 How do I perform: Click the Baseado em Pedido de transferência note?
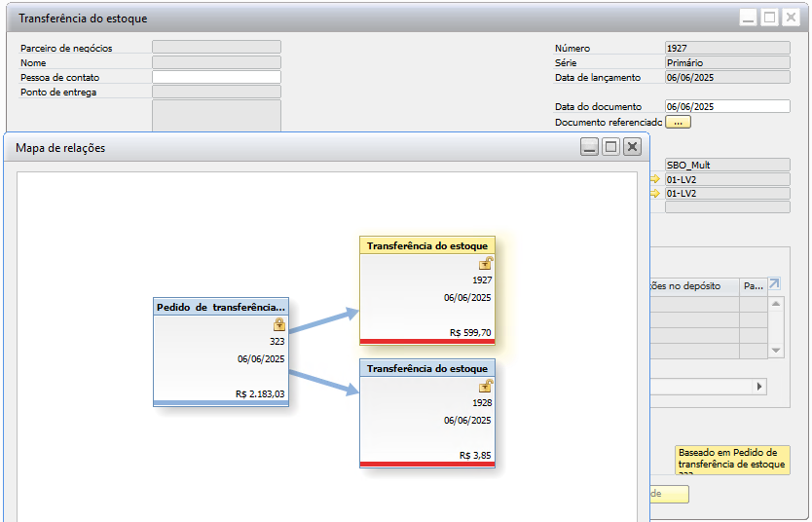click(x=732, y=460)
